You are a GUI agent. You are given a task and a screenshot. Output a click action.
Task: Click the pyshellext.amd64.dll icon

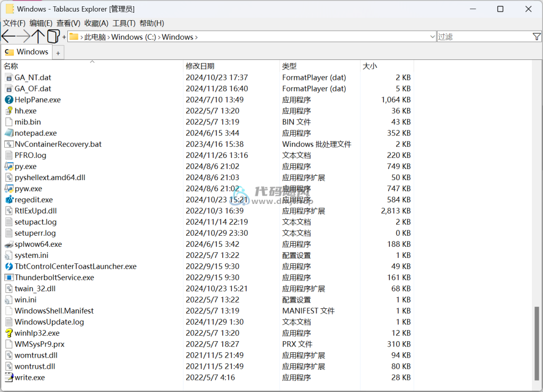[9, 177]
